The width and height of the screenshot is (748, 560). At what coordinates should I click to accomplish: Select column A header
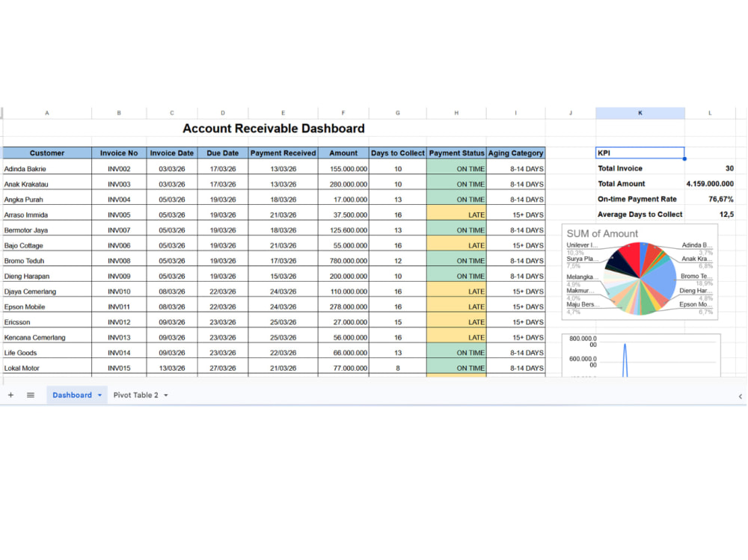47,113
